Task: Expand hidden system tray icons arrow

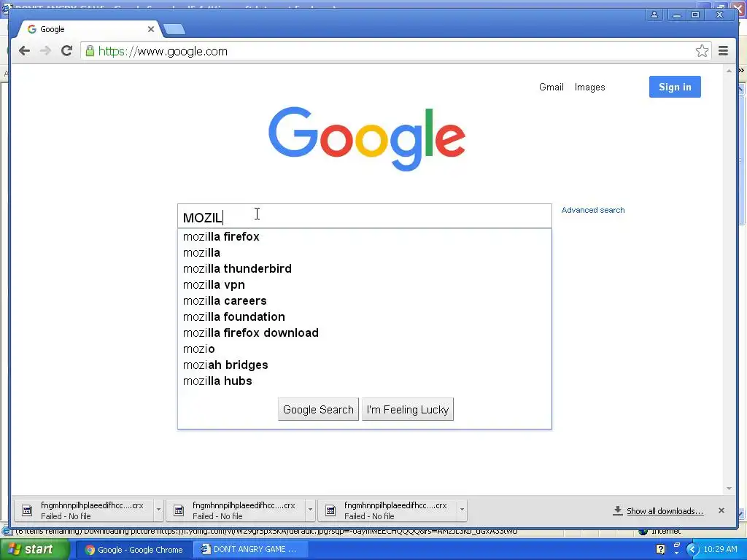Action: [693, 550]
